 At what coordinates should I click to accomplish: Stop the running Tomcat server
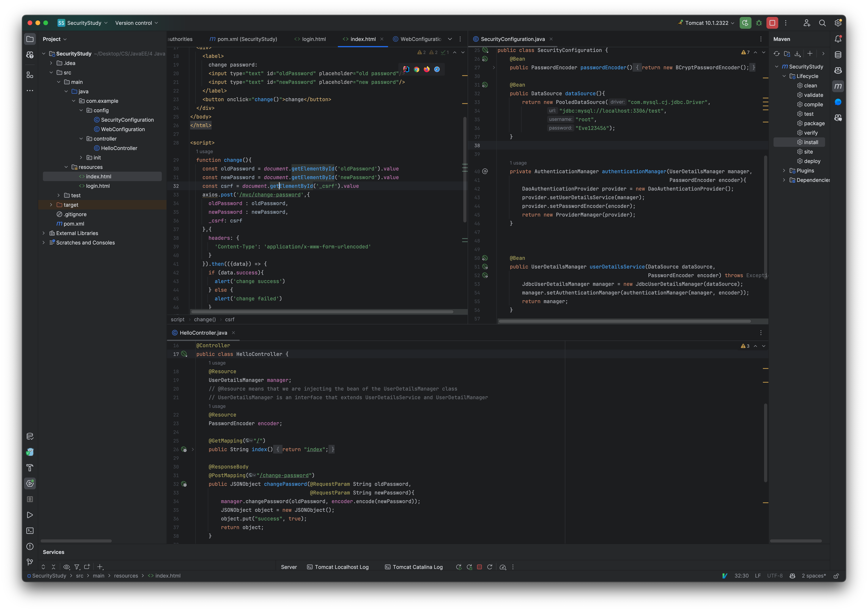click(772, 23)
